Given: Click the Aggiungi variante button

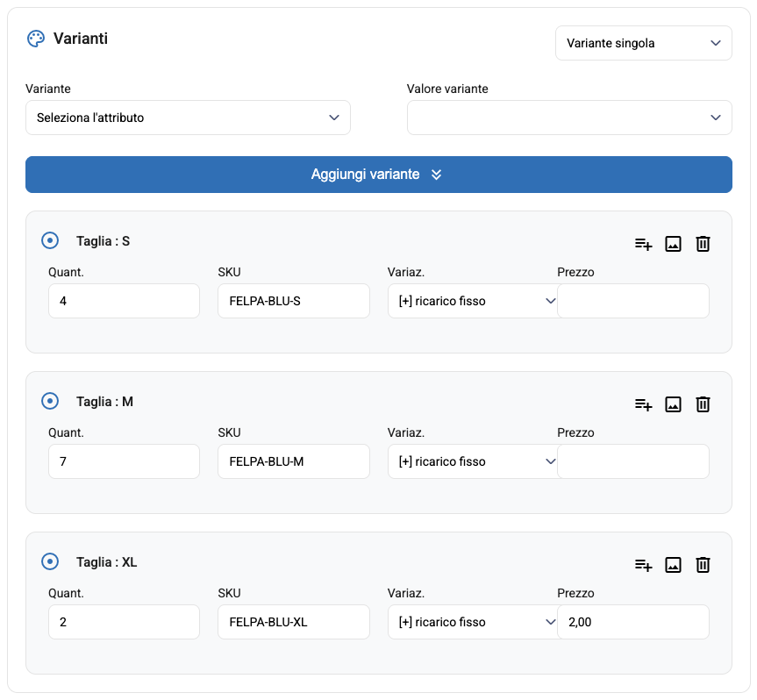Looking at the screenshot, I should pyautogui.click(x=379, y=175).
